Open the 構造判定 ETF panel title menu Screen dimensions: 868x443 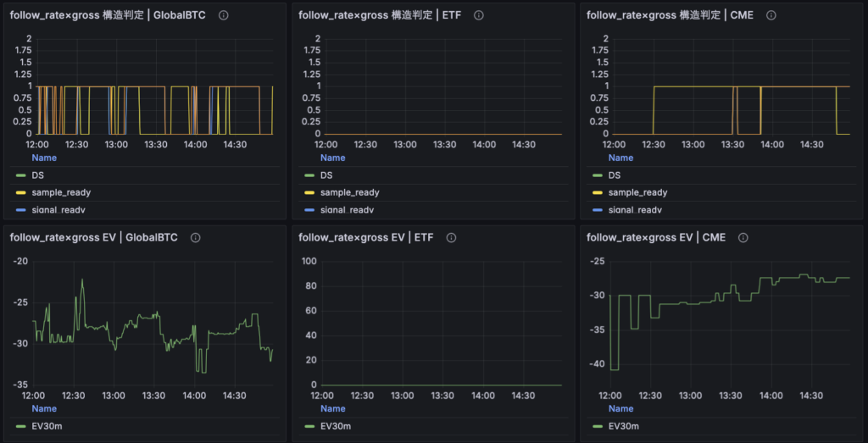(x=380, y=15)
